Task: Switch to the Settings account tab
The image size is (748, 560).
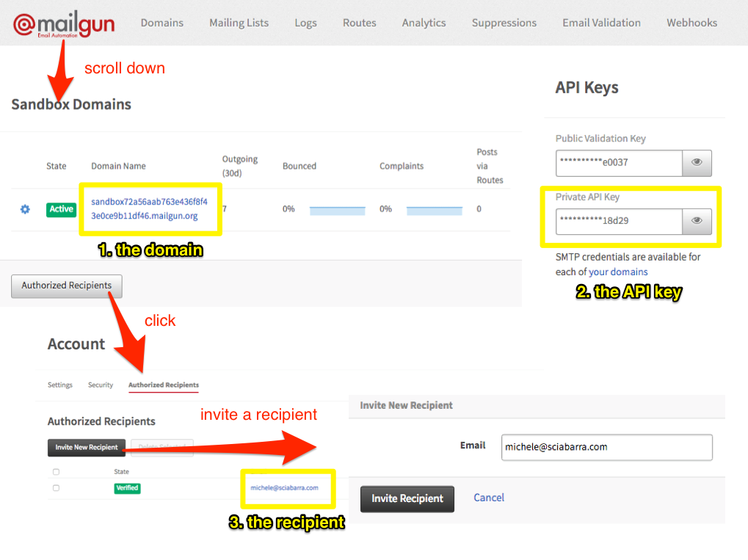Action: (60, 385)
